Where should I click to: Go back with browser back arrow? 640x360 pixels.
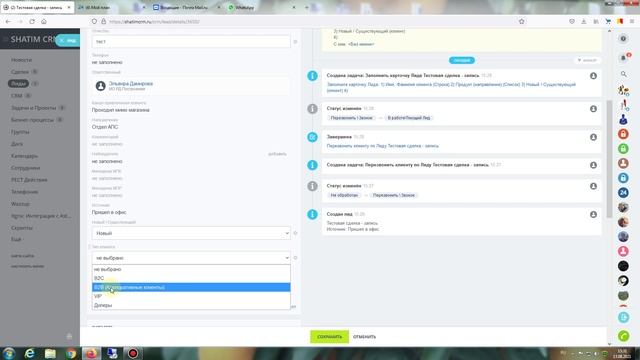tap(8, 21)
